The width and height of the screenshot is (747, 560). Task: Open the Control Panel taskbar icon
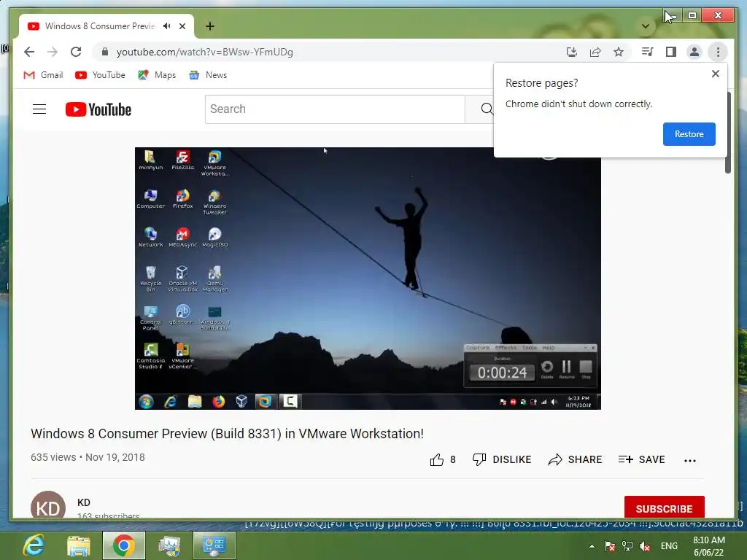coord(214,545)
